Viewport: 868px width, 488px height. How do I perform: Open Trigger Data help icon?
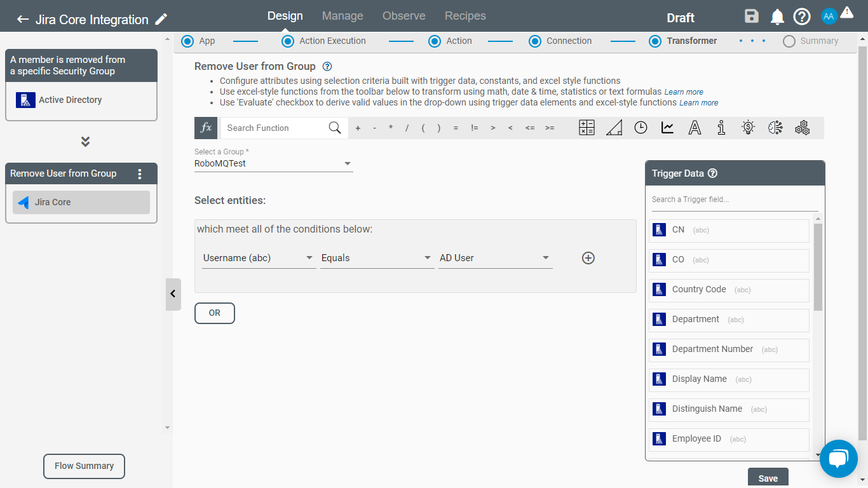[712, 173]
